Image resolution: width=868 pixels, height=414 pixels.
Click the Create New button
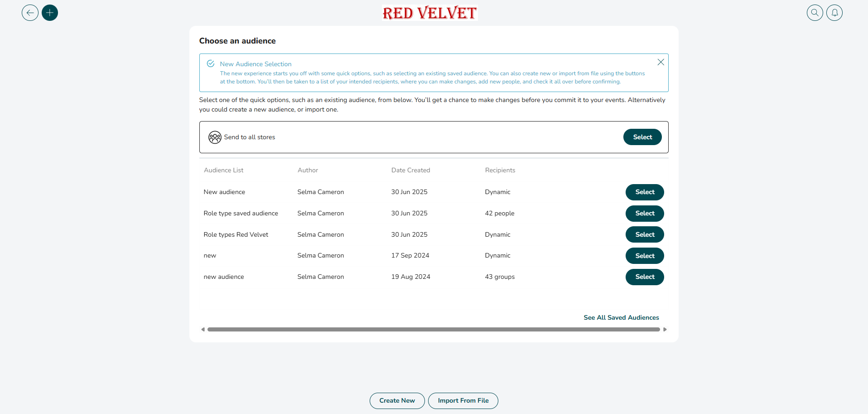point(397,401)
